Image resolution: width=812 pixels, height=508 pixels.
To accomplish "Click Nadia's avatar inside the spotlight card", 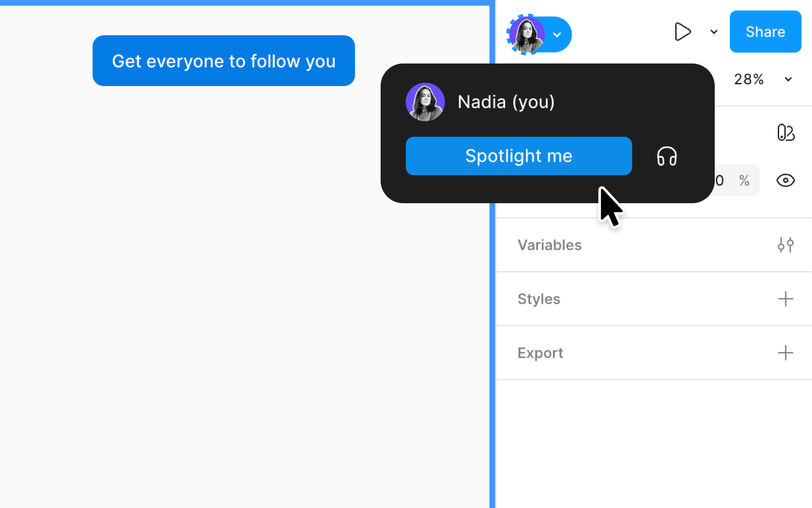I will coord(425,101).
